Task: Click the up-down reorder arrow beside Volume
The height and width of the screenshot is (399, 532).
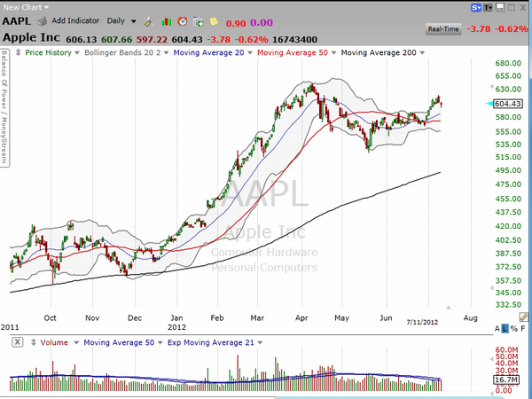Action: [x=34, y=342]
